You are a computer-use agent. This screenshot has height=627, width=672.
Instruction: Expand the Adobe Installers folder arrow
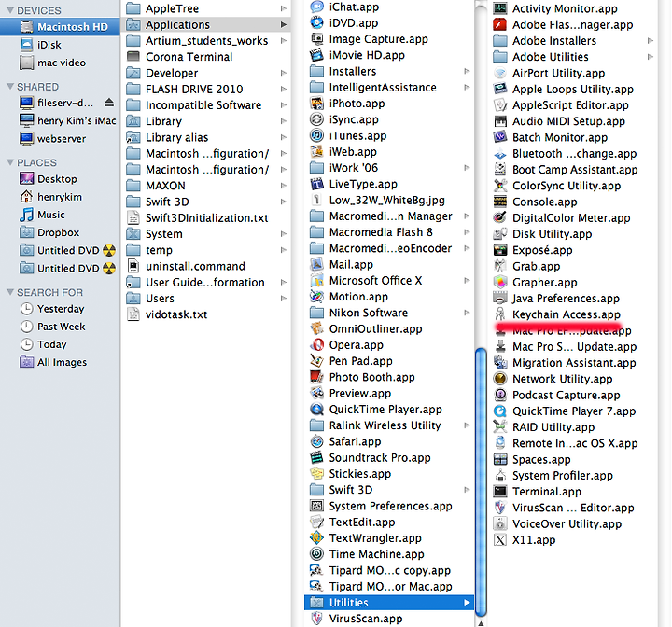click(651, 41)
